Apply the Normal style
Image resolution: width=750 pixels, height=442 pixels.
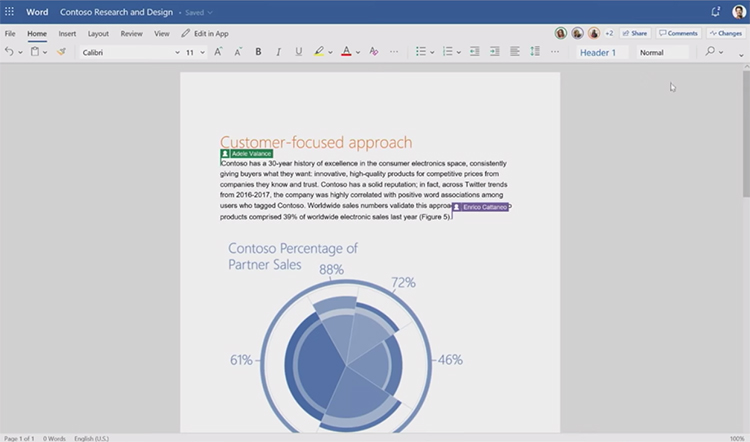pyautogui.click(x=662, y=53)
